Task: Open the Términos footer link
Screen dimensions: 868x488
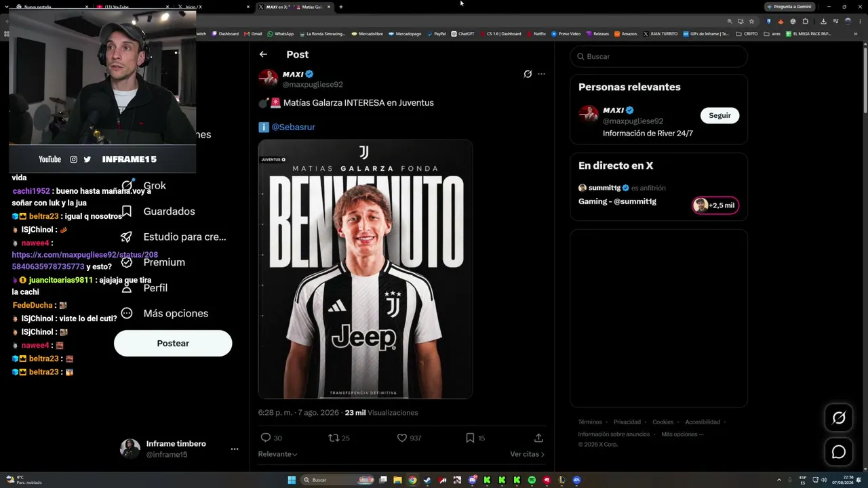Action: pos(590,422)
